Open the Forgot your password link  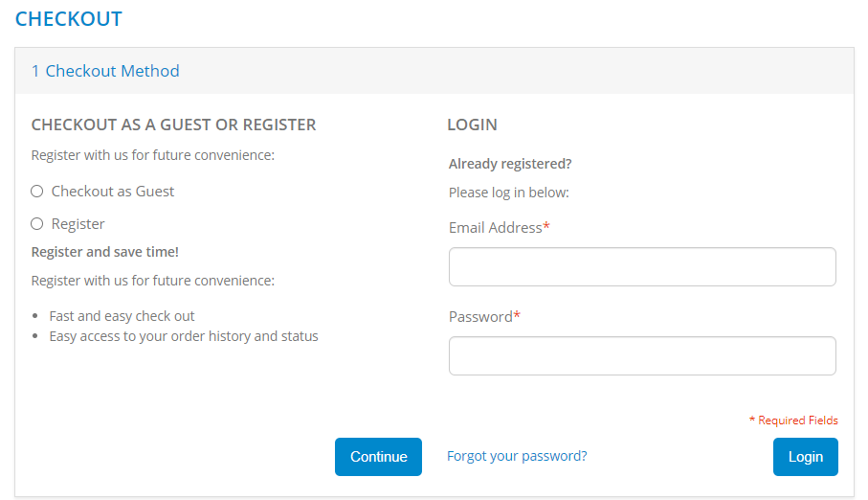tap(517, 456)
